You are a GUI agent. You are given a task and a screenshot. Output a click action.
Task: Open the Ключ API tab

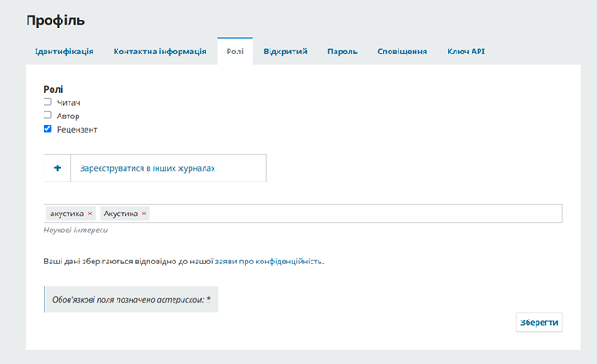tap(465, 52)
